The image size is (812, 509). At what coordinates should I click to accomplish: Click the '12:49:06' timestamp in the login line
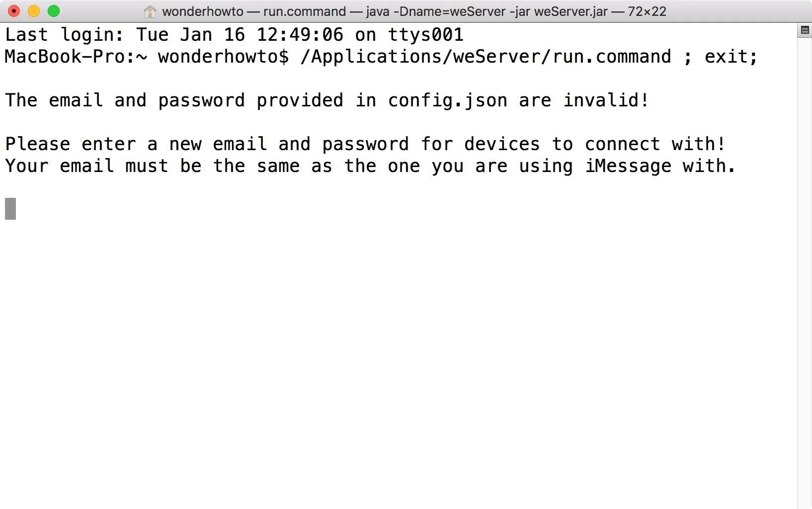tap(300, 35)
